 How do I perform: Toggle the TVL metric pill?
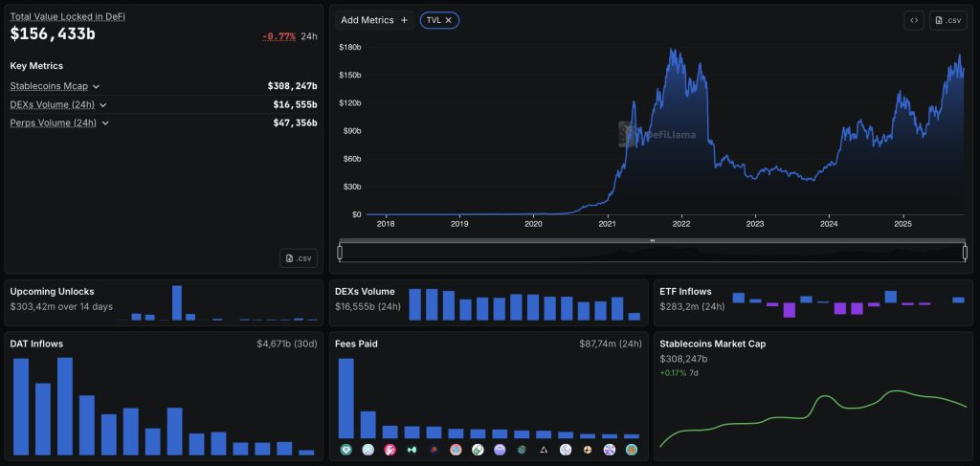pos(439,21)
